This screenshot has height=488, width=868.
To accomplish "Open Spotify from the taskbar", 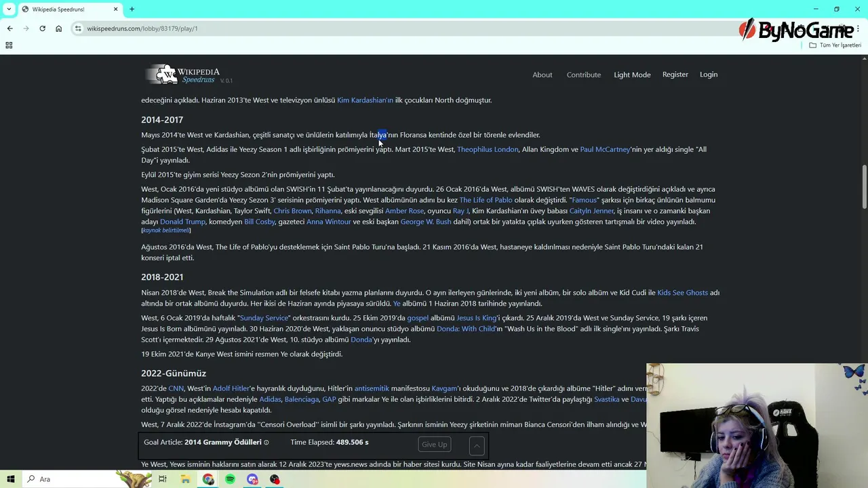I will [x=230, y=479].
